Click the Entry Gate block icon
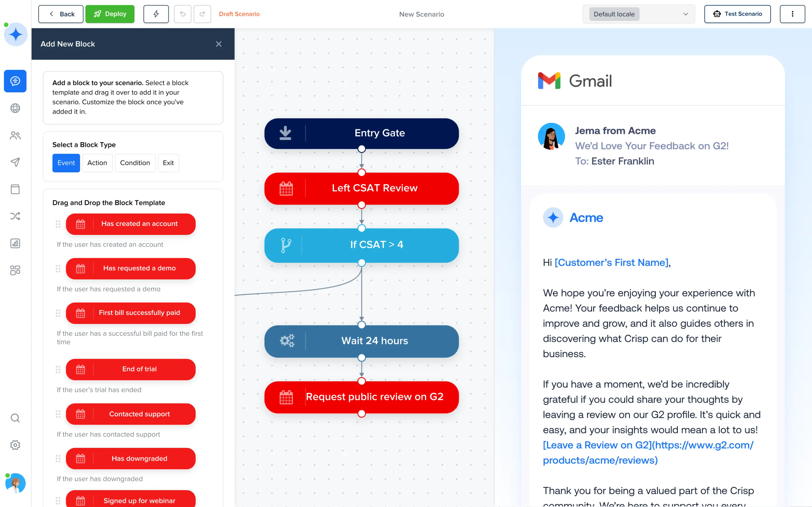Viewport: 812px width, 507px height. pos(285,133)
